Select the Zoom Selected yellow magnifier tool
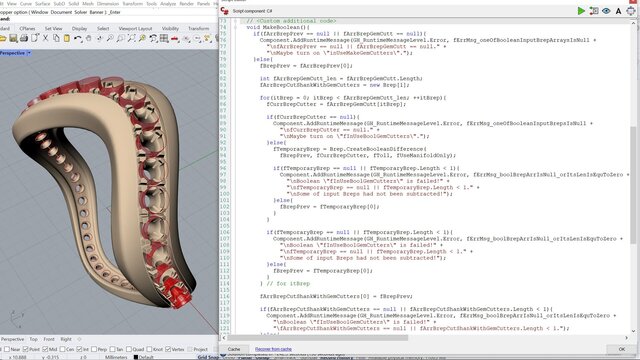The image size is (640, 360). pos(142,38)
